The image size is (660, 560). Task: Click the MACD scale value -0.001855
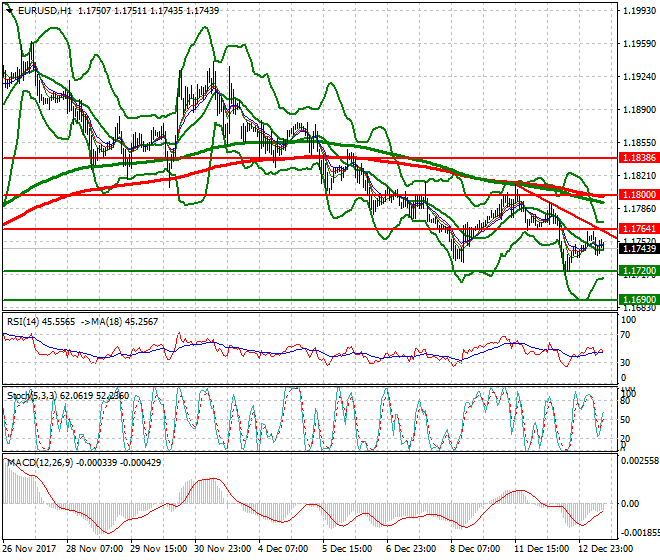pos(640,533)
